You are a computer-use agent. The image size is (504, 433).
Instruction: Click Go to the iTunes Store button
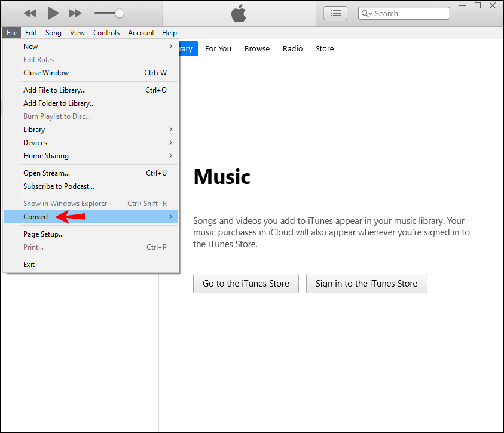pos(246,284)
